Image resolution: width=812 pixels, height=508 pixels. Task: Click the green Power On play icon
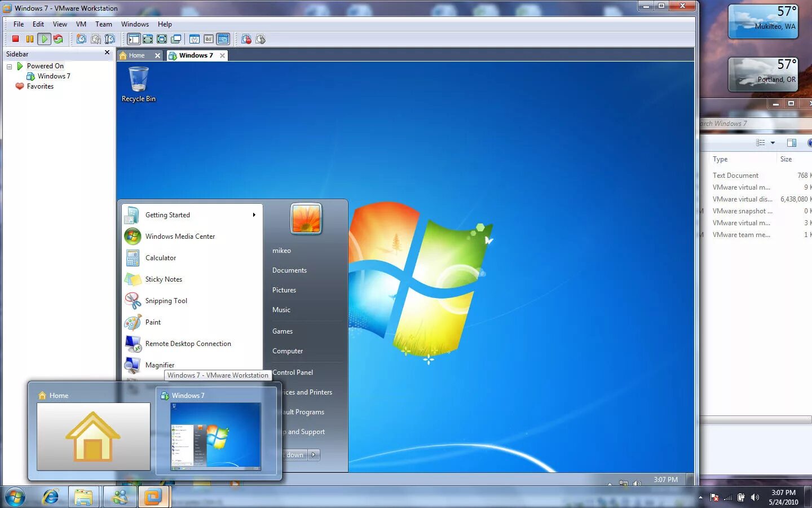44,39
